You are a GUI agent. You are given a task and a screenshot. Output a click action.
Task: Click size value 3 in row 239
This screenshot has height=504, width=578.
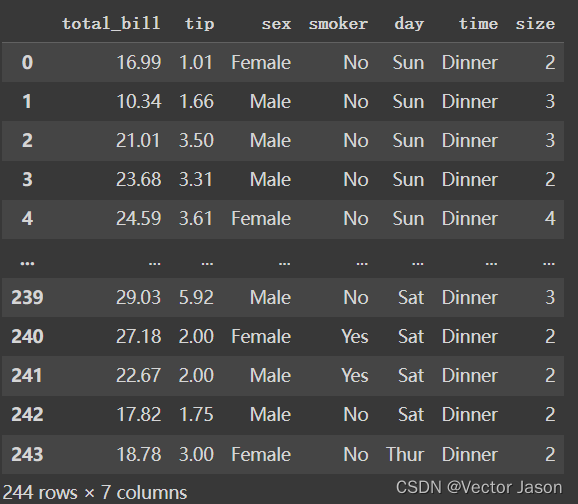click(550, 297)
